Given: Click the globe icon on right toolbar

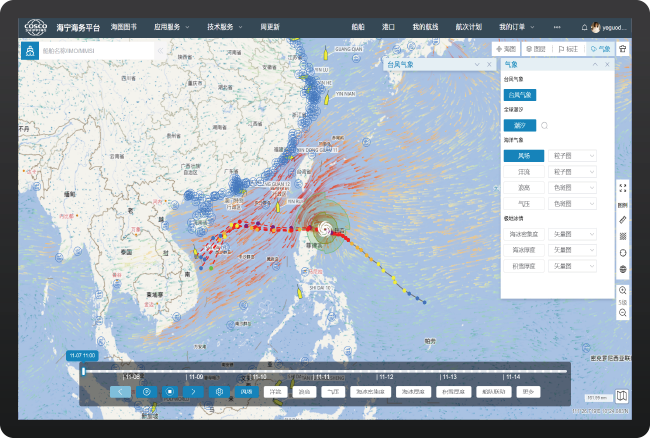Looking at the screenshot, I should pos(623,268).
